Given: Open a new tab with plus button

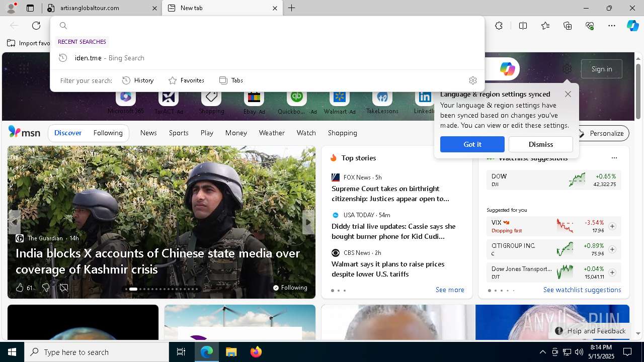Looking at the screenshot, I should 291,8.
